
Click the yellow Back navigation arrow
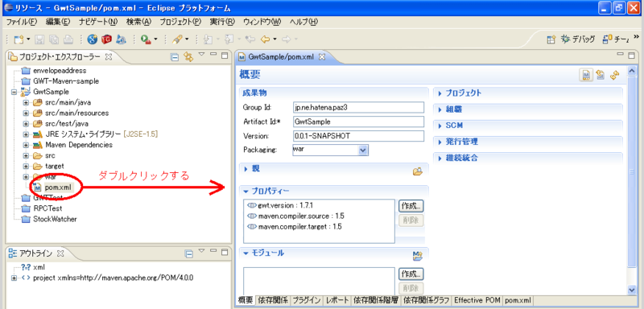point(266,39)
